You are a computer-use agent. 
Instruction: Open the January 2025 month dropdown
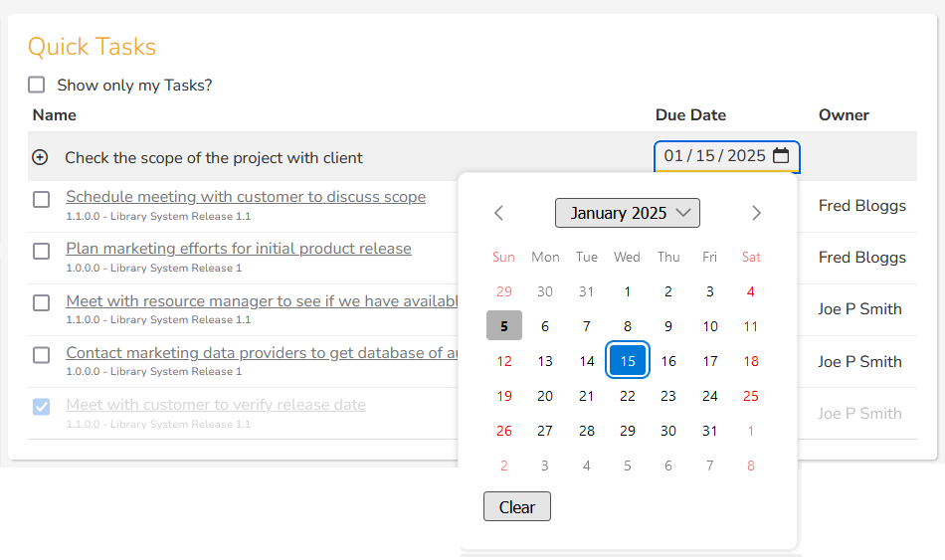(x=628, y=213)
